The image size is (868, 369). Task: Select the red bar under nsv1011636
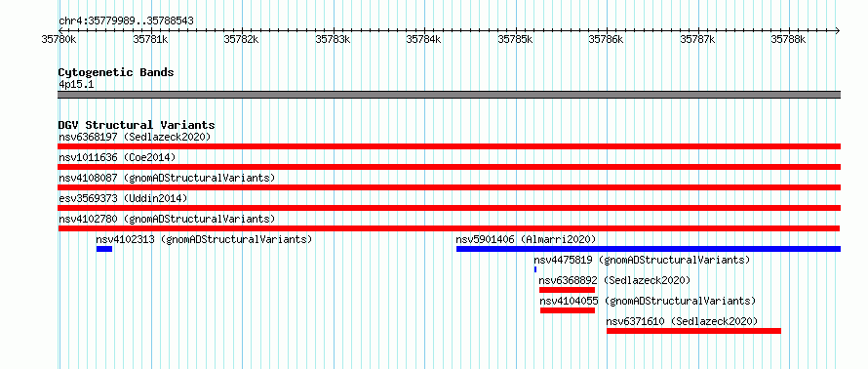pyautogui.click(x=450, y=167)
